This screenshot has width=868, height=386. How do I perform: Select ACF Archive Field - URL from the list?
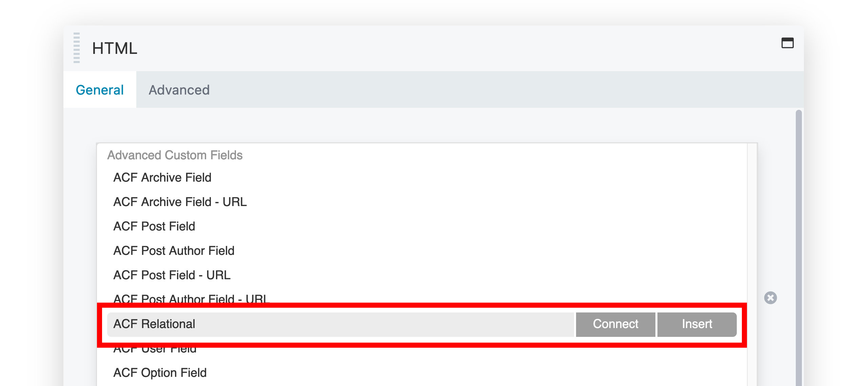pyautogui.click(x=180, y=202)
